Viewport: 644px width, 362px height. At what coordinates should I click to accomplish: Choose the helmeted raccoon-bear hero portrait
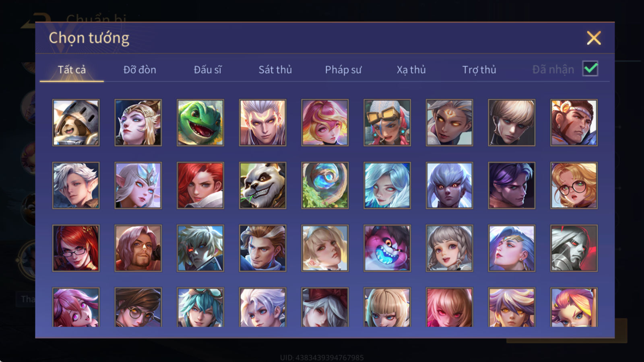[76, 123]
